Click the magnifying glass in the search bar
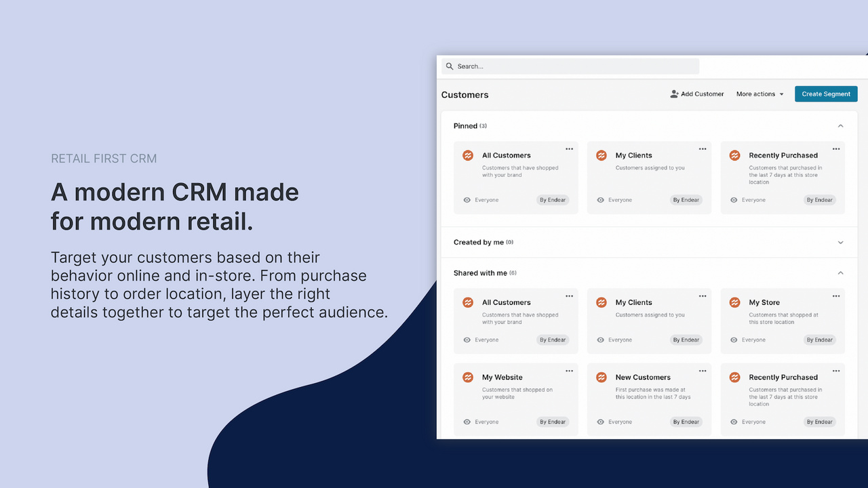 450,66
